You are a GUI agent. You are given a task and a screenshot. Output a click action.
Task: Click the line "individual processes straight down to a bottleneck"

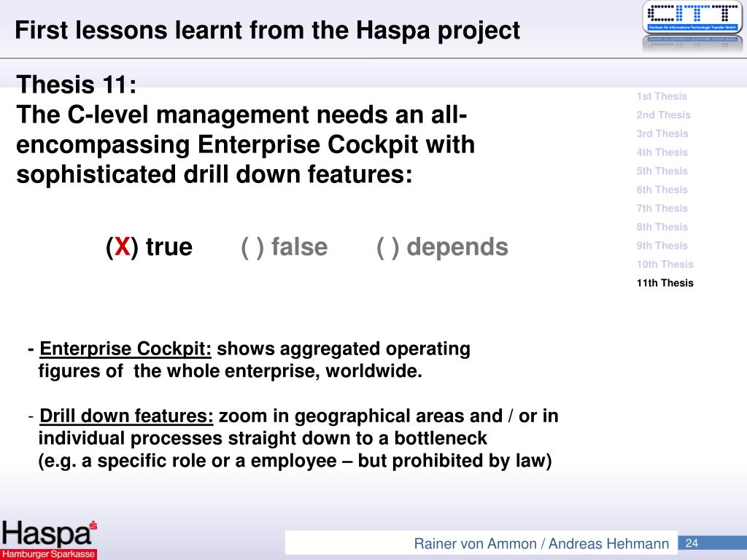(263, 438)
